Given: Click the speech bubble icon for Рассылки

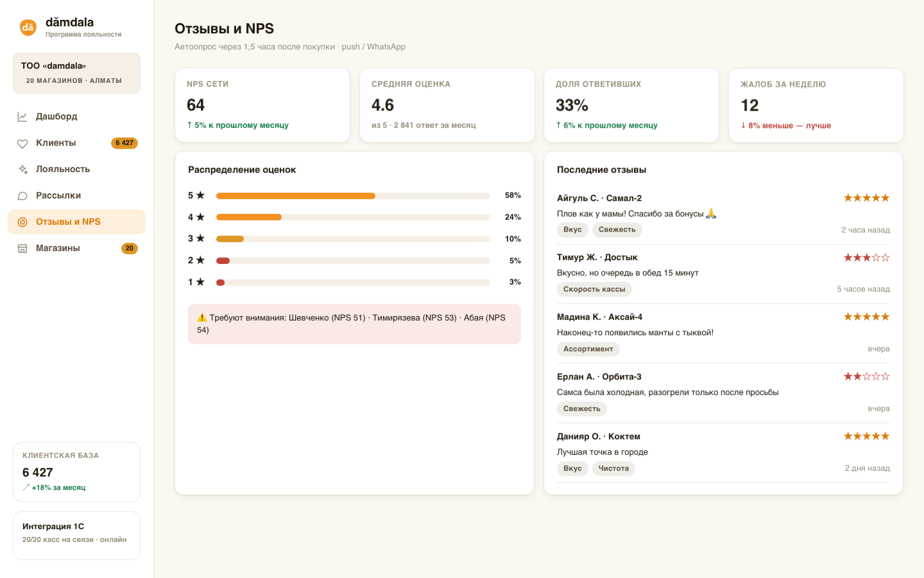Looking at the screenshot, I should click(x=22, y=196).
